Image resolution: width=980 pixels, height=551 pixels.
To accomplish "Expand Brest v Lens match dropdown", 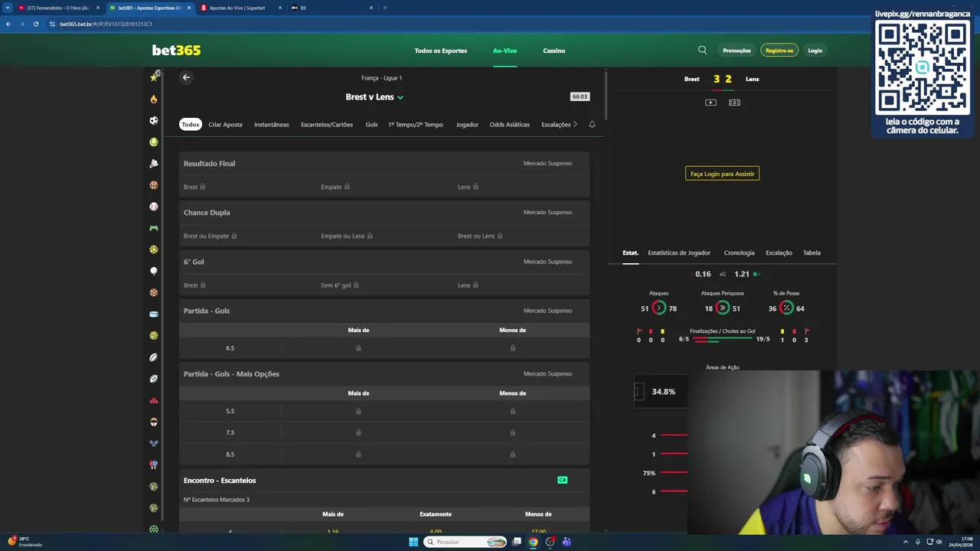I will 400,97.
